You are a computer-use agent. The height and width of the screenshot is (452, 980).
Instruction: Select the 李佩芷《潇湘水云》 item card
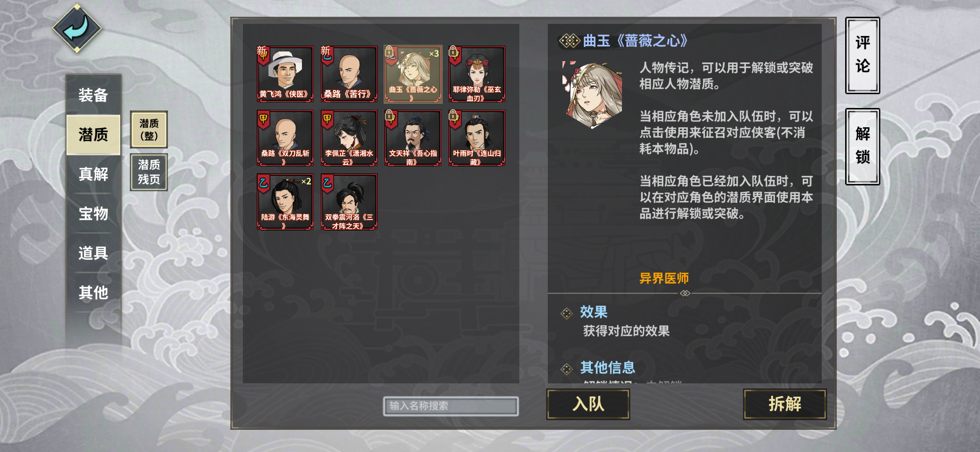(x=349, y=138)
